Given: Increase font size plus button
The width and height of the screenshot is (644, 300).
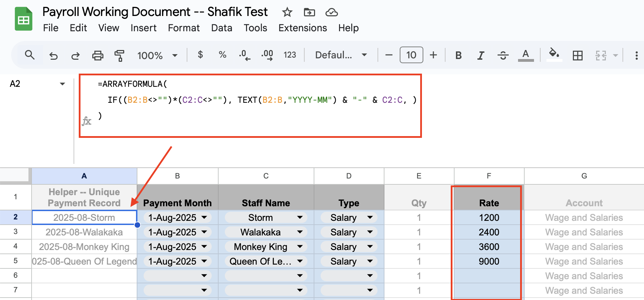Looking at the screenshot, I should coord(433,55).
